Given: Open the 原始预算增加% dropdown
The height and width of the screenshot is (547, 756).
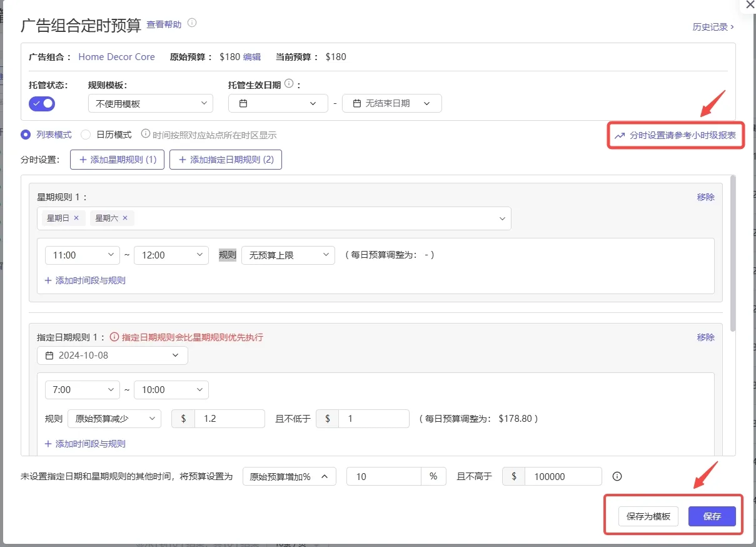Looking at the screenshot, I should tap(290, 476).
